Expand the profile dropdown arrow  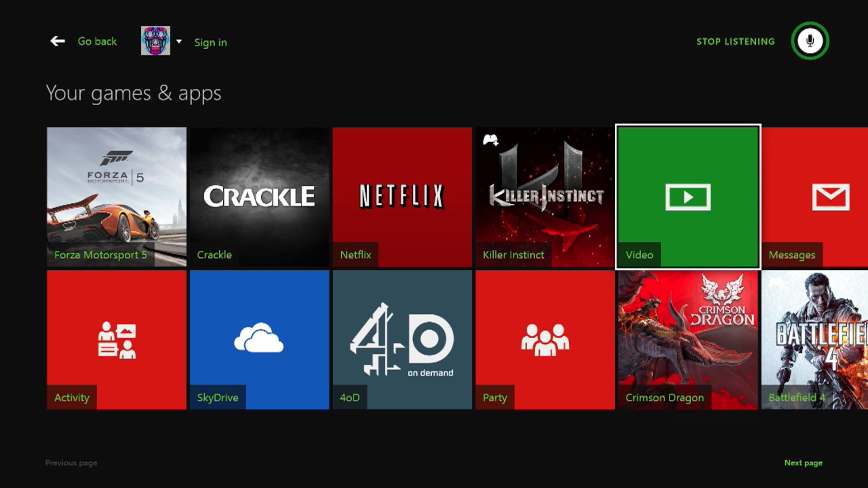(x=179, y=41)
